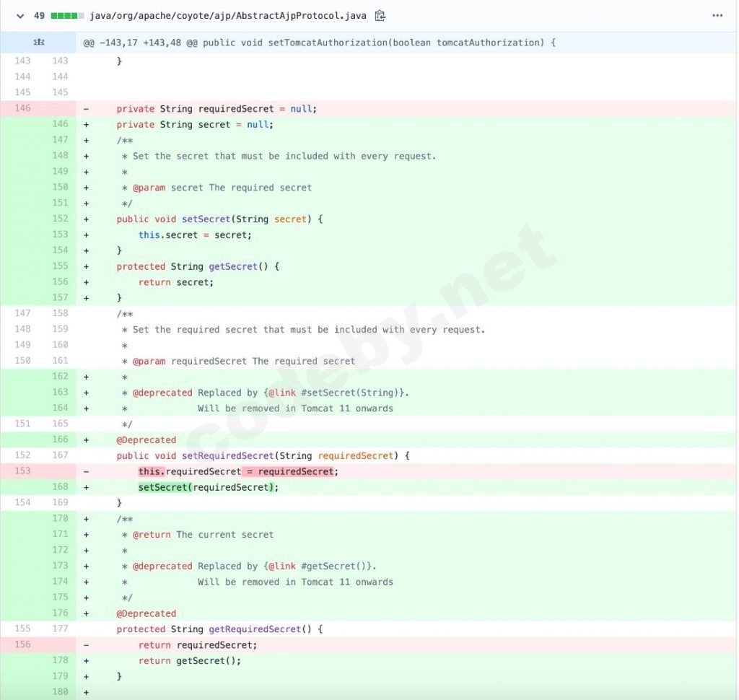This screenshot has width=739, height=700.
Task: Click '@deprecated Replaced by {@link #setSecret(String)}' line
Action: coord(266,393)
